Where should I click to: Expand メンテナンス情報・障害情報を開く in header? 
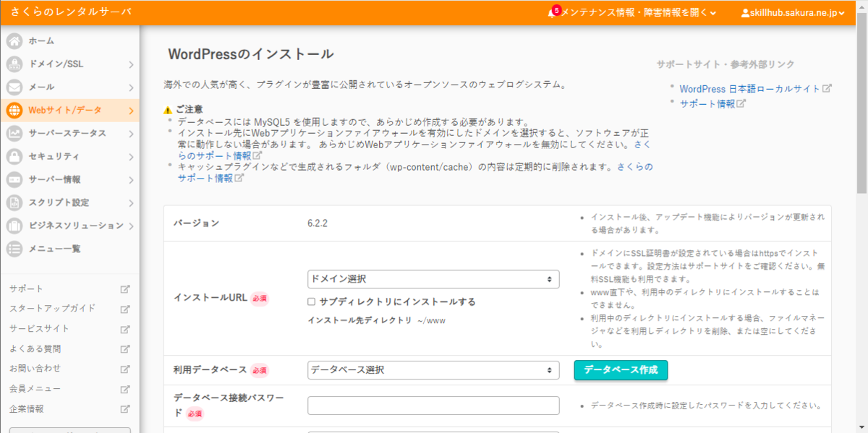639,13
